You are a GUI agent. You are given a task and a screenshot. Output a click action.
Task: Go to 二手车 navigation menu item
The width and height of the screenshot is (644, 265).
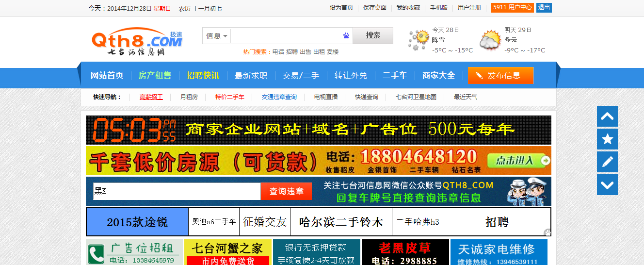[394, 76]
